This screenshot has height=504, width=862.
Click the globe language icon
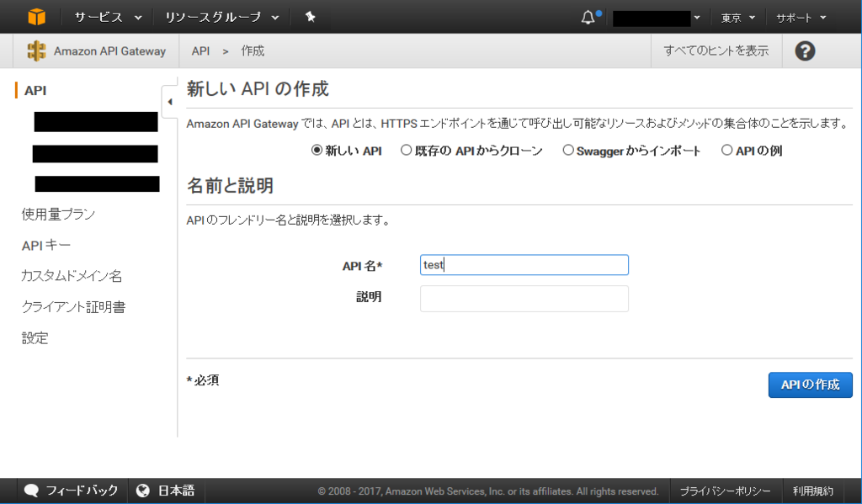click(x=143, y=491)
